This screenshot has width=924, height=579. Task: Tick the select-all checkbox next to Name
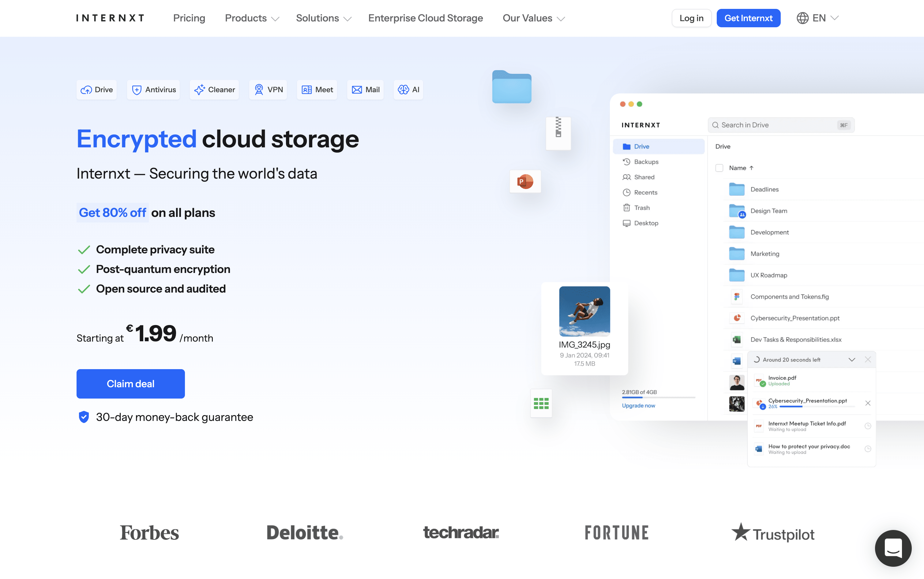[x=719, y=168]
